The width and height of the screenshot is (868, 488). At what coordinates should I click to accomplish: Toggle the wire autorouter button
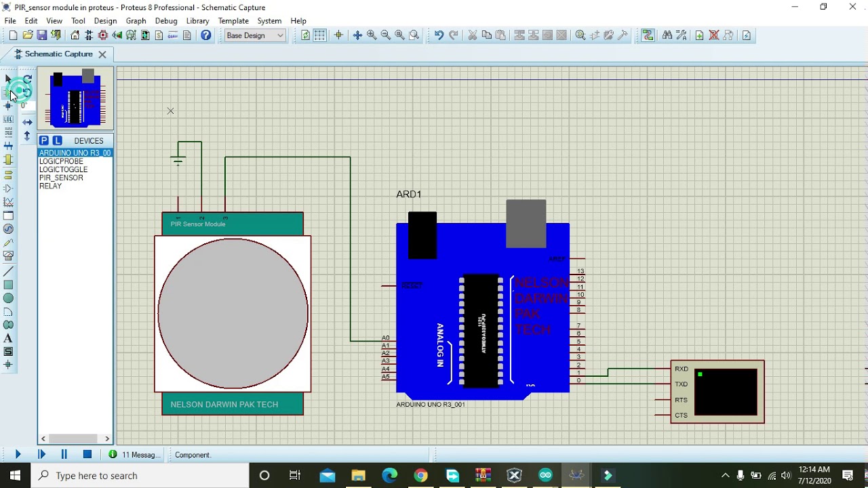tap(648, 35)
